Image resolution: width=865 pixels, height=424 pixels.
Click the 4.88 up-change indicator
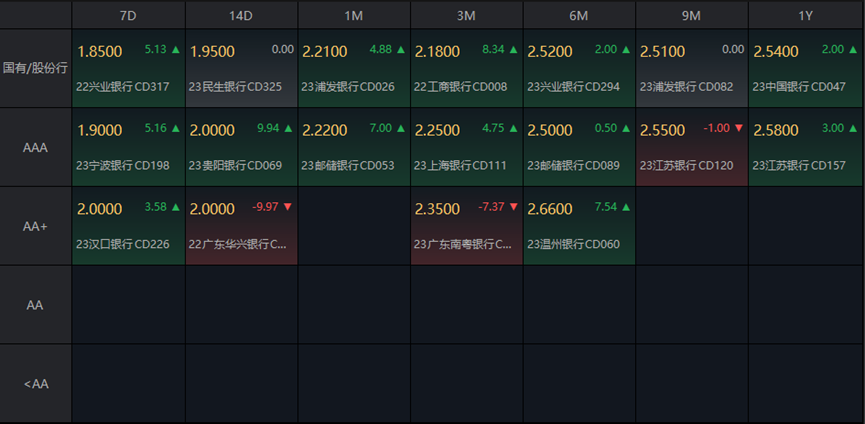click(x=387, y=50)
